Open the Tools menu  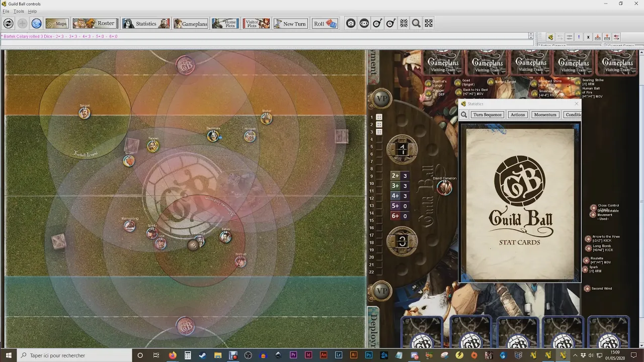click(19, 11)
